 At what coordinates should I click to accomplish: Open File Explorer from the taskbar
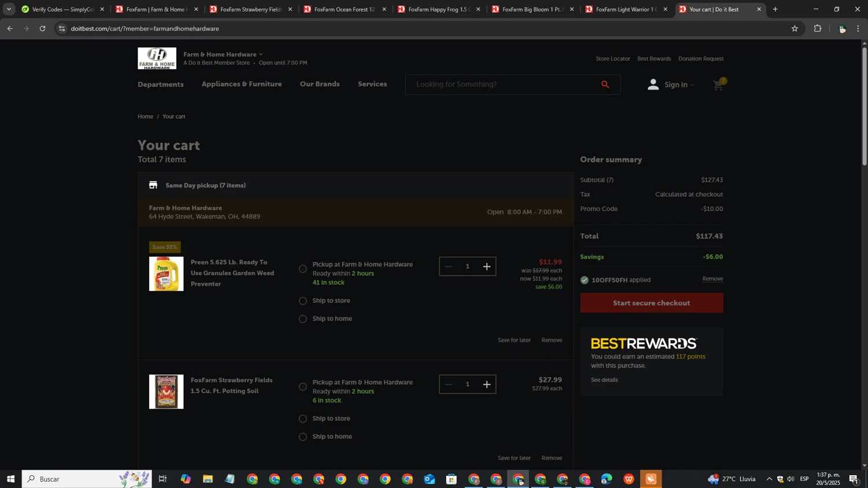[208, 479]
